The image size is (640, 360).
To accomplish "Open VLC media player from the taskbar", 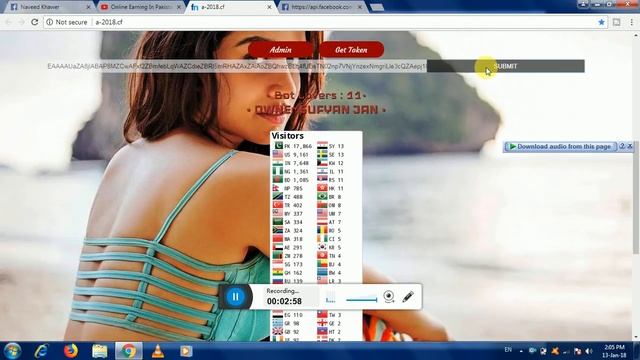I will 158,351.
